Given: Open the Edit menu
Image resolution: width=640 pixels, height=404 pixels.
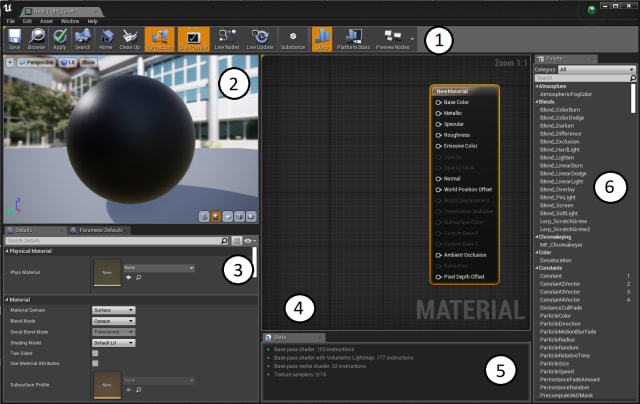Looking at the screenshot, I should (27, 21).
